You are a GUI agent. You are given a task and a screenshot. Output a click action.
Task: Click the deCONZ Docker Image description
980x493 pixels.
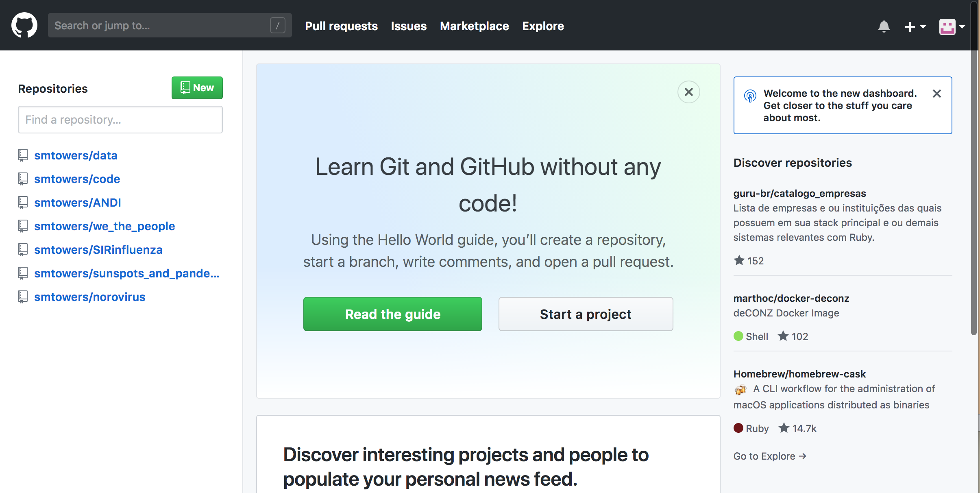point(786,313)
